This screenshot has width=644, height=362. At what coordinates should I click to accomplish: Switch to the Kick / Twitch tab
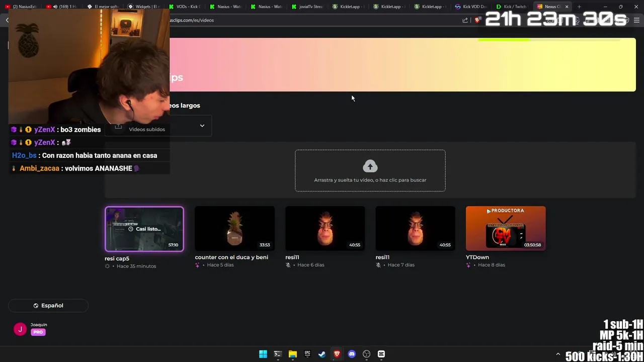point(512,7)
